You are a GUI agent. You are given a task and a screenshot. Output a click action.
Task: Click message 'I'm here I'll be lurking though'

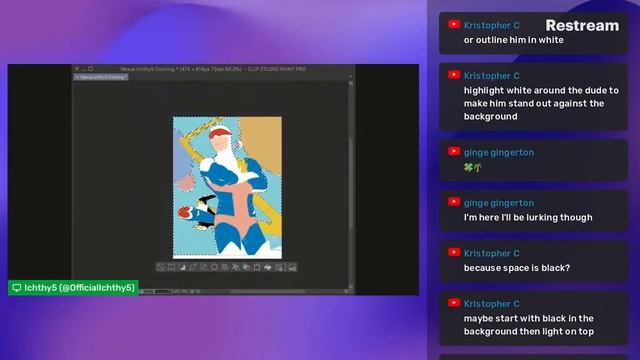coord(528,218)
